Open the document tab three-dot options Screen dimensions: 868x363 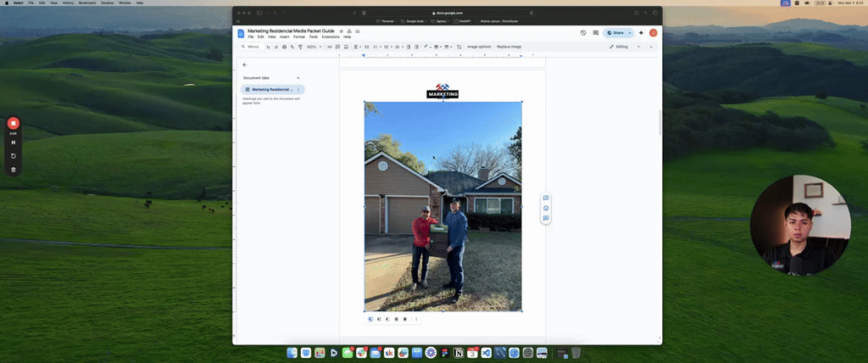[x=298, y=89]
